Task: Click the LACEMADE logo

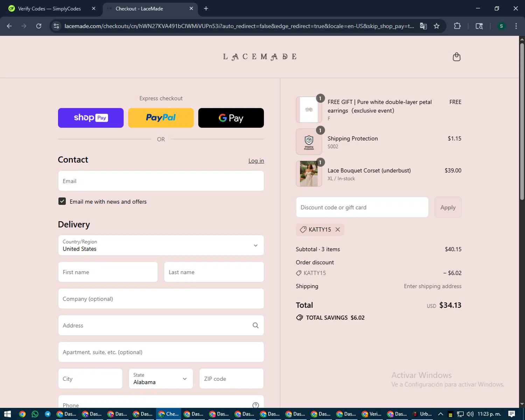Action: click(260, 57)
